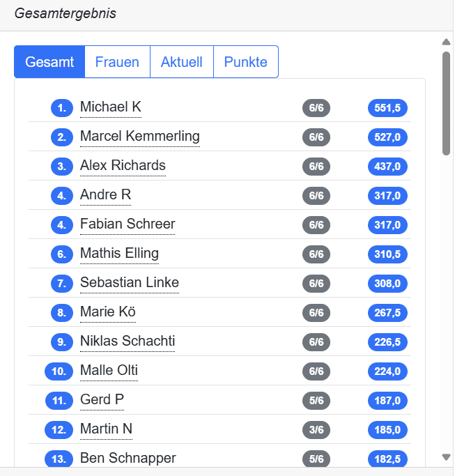Open Michael K's profile link

tap(111, 107)
